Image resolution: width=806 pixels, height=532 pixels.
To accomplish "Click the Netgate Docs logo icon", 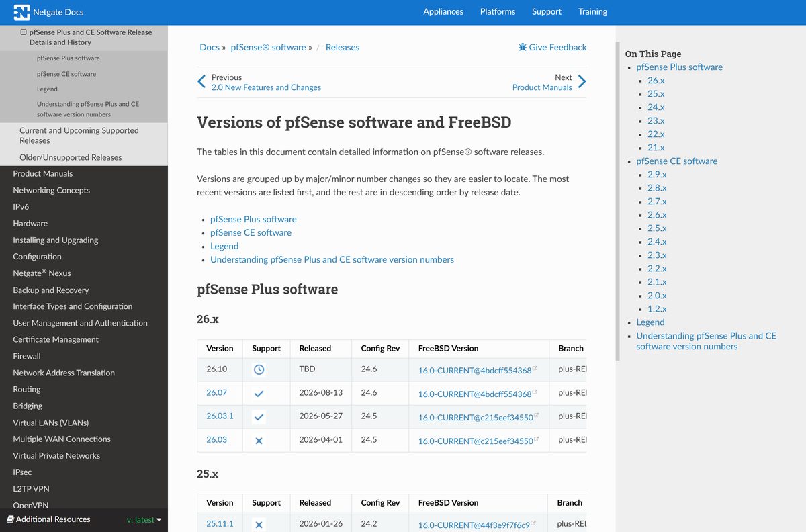I will 22,12.
